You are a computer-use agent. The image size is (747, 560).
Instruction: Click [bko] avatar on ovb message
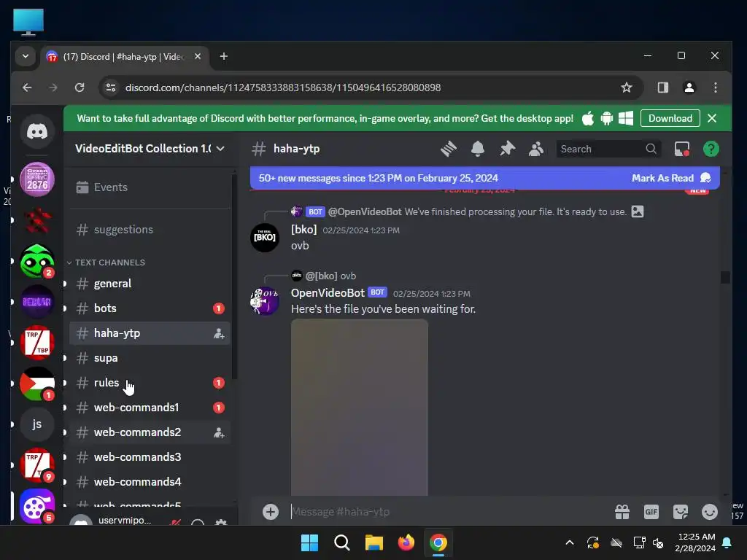pos(265,237)
